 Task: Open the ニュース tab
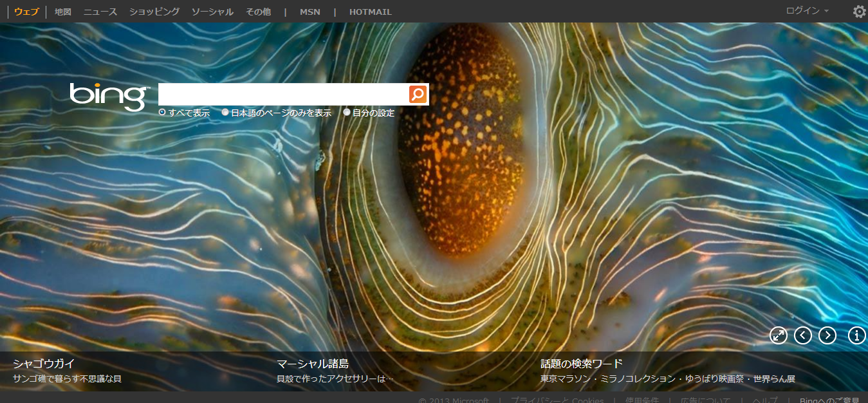point(100,12)
